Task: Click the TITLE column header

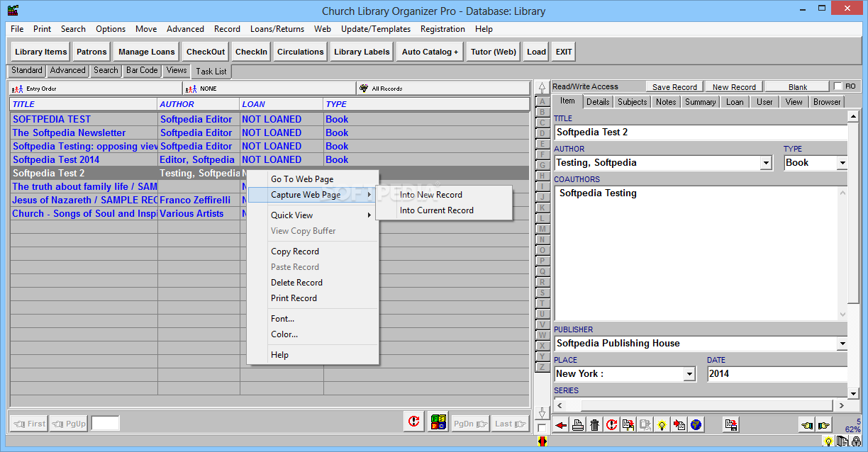Action: pos(84,104)
